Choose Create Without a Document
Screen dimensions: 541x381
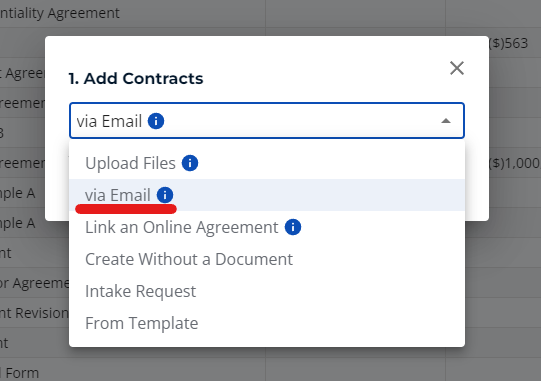coord(267,259)
